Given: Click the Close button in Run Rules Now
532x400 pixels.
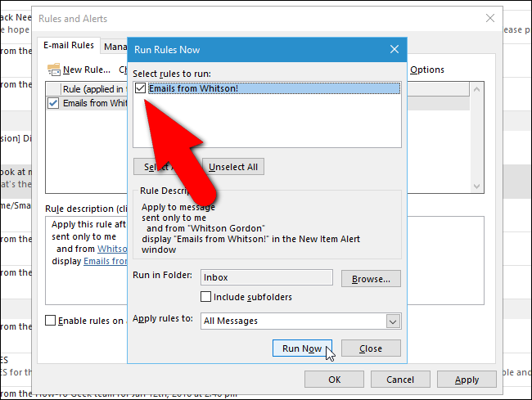Looking at the screenshot, I should [371, 348].
